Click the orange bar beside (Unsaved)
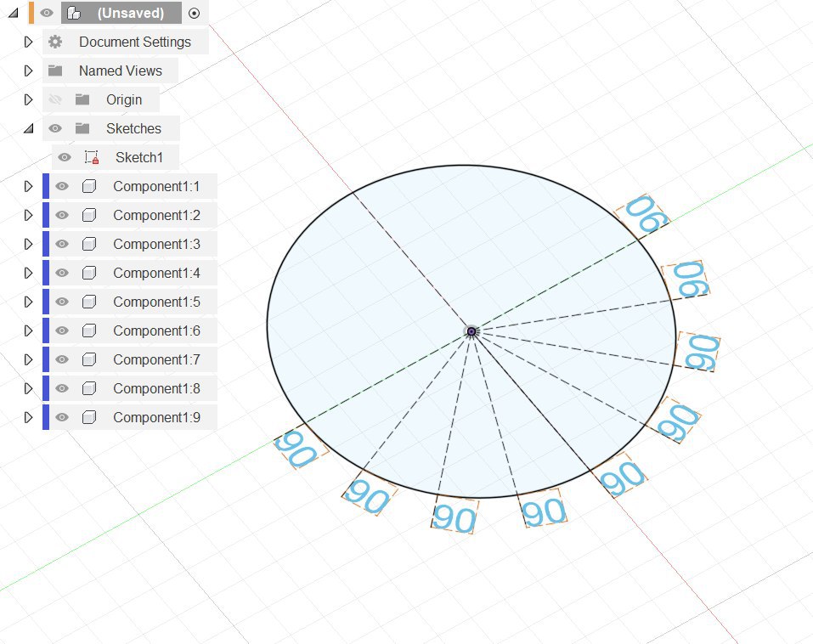The width and height of the screenshot is (813, 644). (31, 13)
